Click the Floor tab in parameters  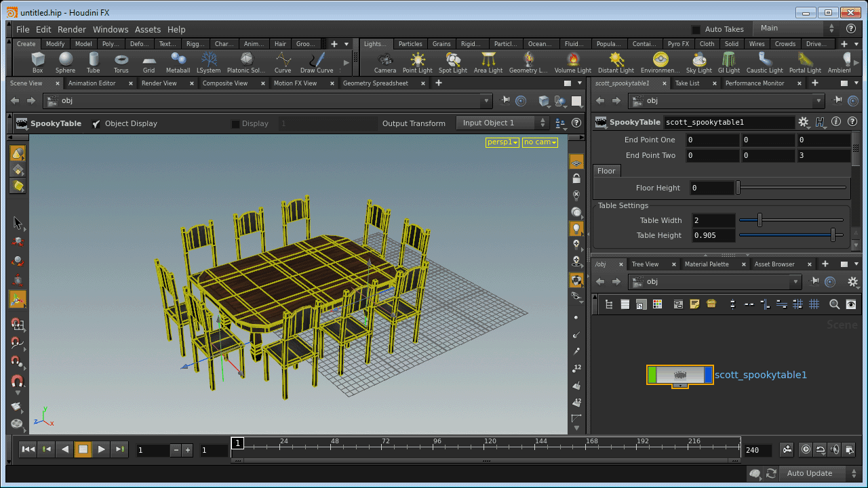[x=606, y=171]
